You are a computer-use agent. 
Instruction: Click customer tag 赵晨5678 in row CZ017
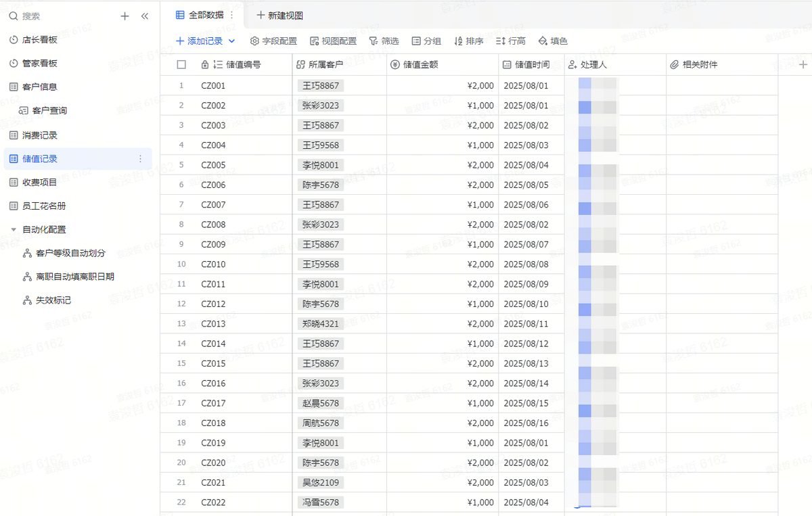pyautogui.click(x=321, y=403)
